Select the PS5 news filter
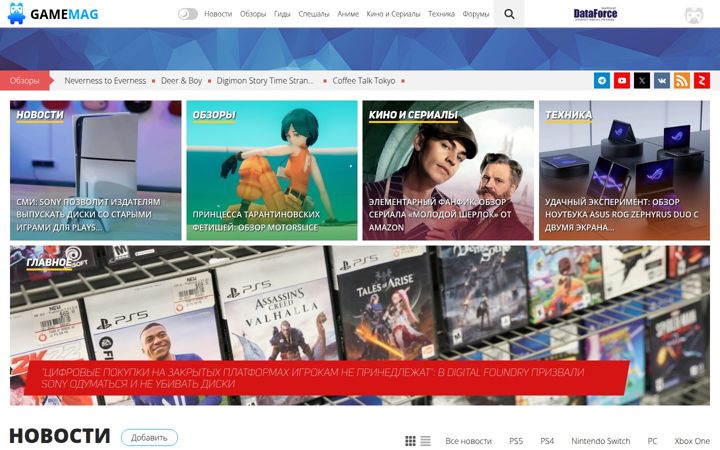This screenshot has height=450, width=720. click(516, 441)
